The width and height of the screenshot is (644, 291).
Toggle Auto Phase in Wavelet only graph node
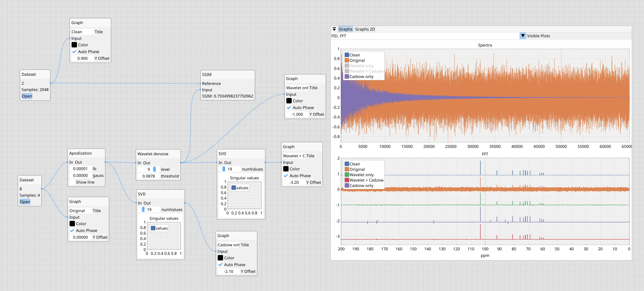pyautogui.click(x=289, y=108)
